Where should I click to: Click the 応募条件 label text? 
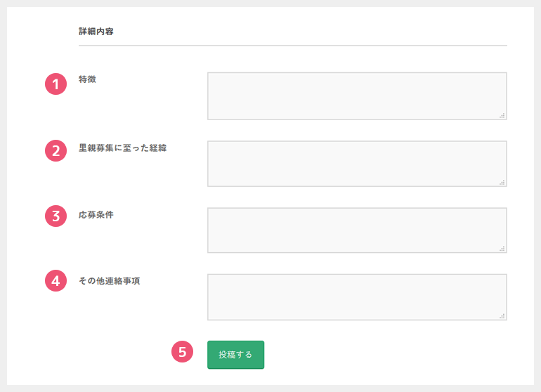(96, 214)
